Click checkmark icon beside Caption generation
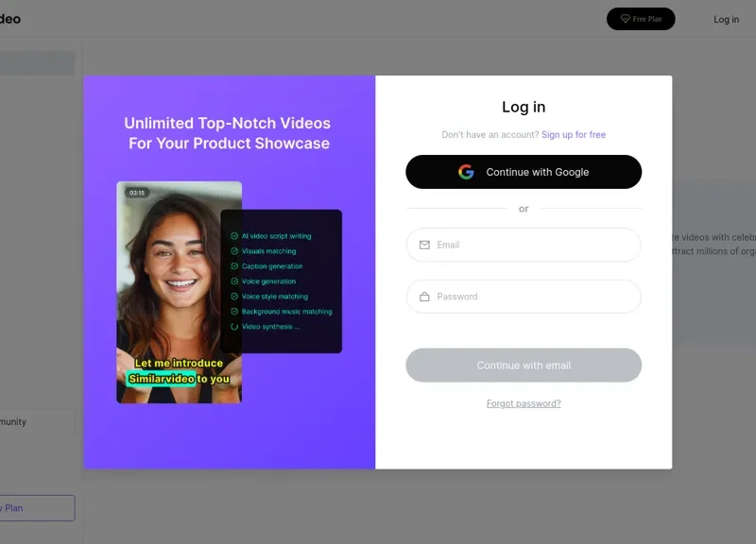The image size is (756, 544). tap(234, 266)
